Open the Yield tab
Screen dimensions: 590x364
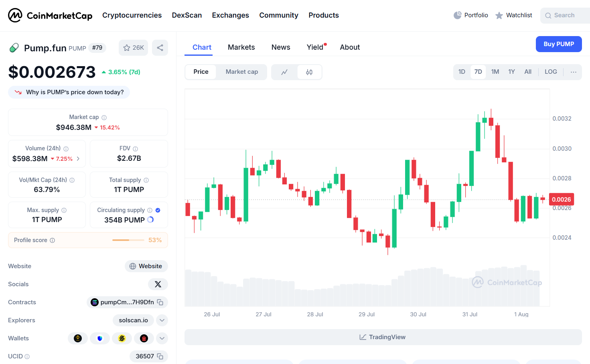315,47
